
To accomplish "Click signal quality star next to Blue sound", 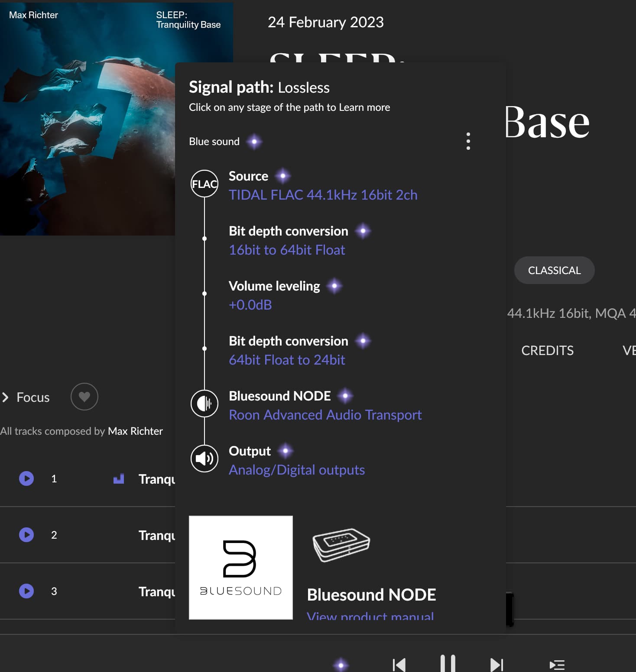I will (254, 142).
